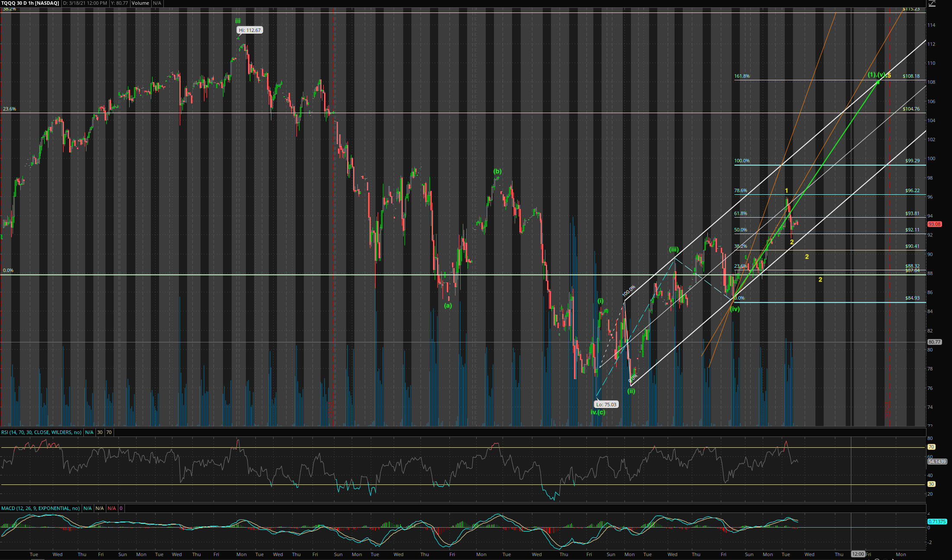This screenshot has width=952, height=560.
Task: Click the 161.8% Fibonacci level label
Action: click(742, 76)
